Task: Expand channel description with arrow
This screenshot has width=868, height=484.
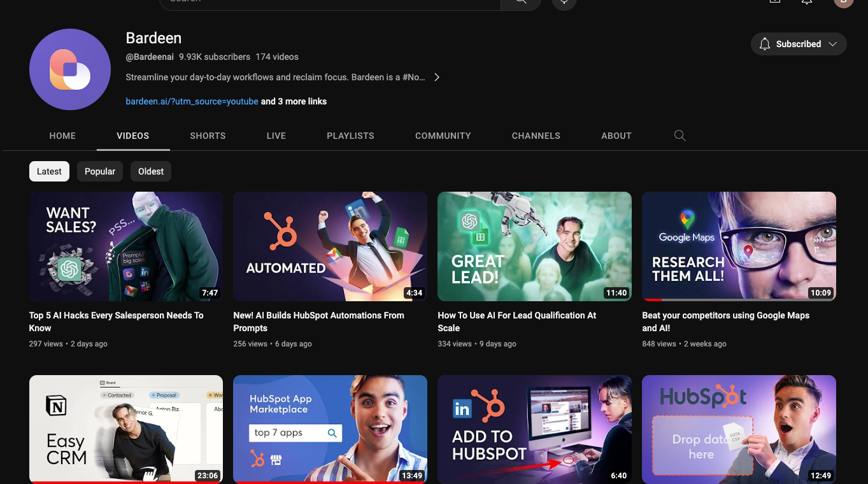Action: tap(437, 77)
